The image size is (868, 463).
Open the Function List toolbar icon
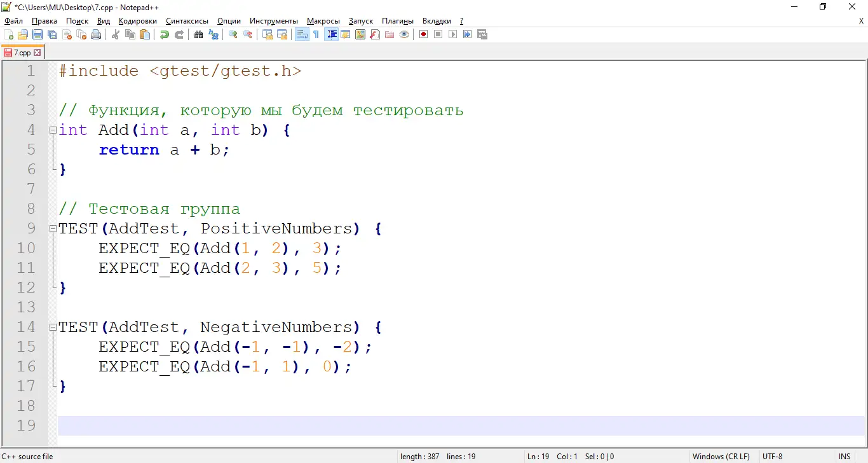[375, 34]
